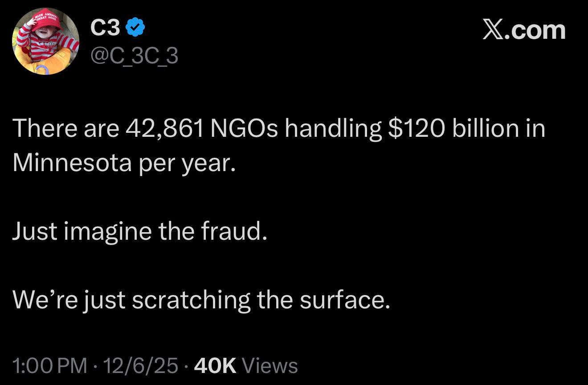Click the 1:00 PM timestamp
The width and height of the screenshot is (588, 385).
point(49,366)
